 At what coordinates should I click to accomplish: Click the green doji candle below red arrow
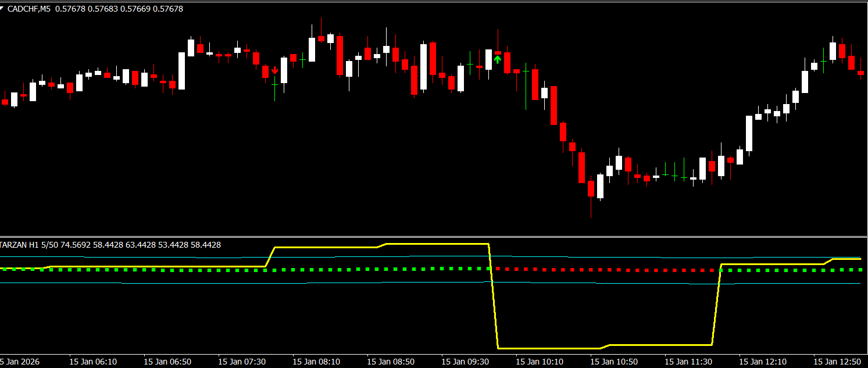pyautogui.click(x=274, y=85)
